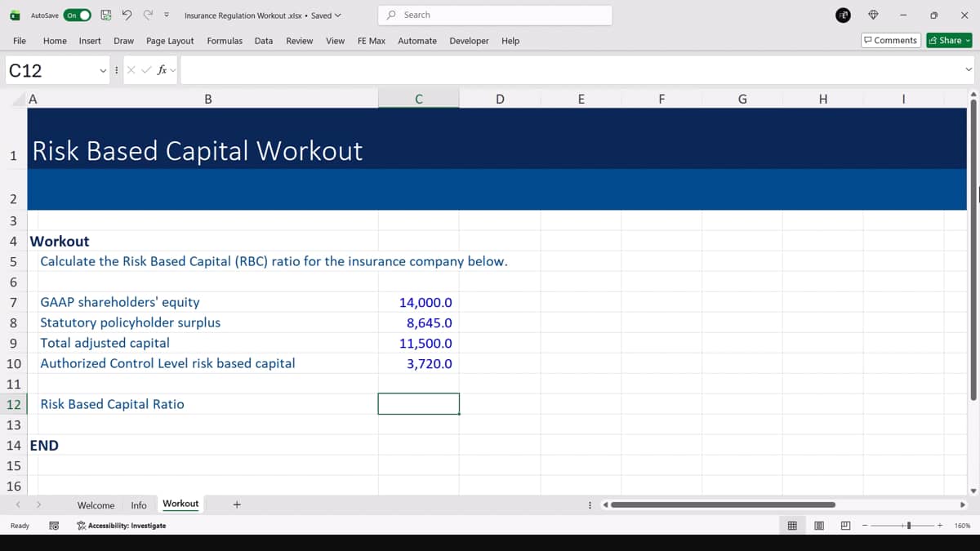The width and height of the screenshot is (980, 551).
Task: Open the File menu
Action: coord(20,41)
